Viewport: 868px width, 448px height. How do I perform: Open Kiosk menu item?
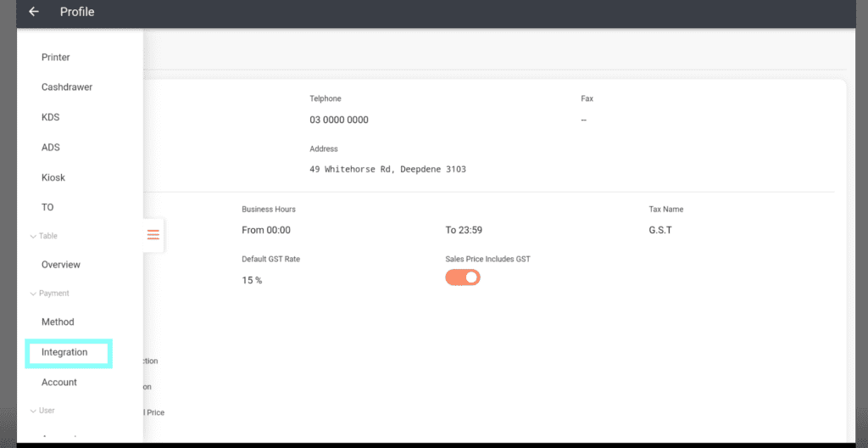53,177
